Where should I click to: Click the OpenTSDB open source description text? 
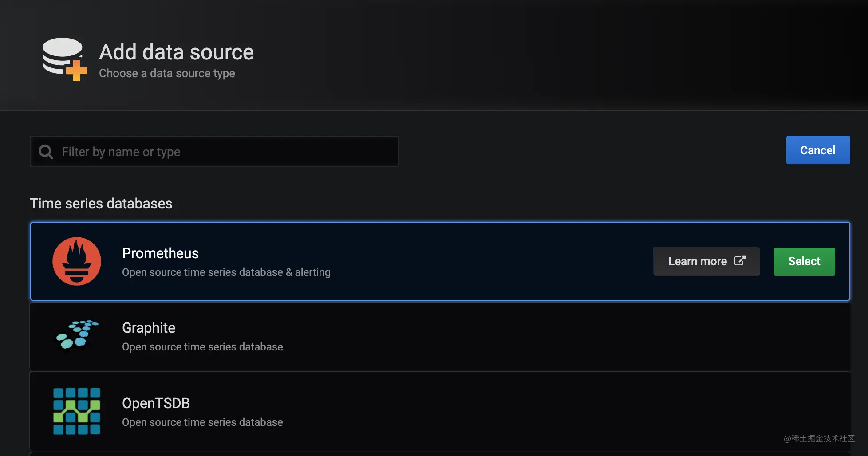[x=202, y=422]
